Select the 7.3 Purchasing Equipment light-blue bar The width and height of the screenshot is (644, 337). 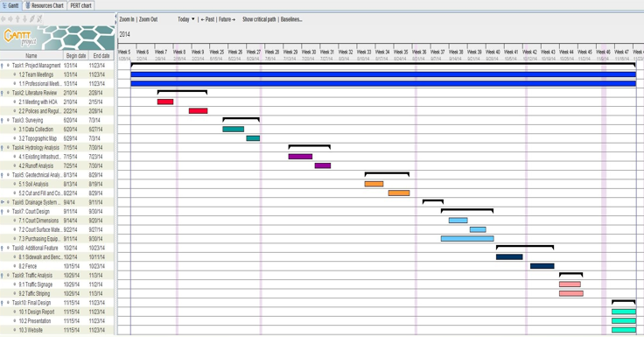(x=467, y=238)
